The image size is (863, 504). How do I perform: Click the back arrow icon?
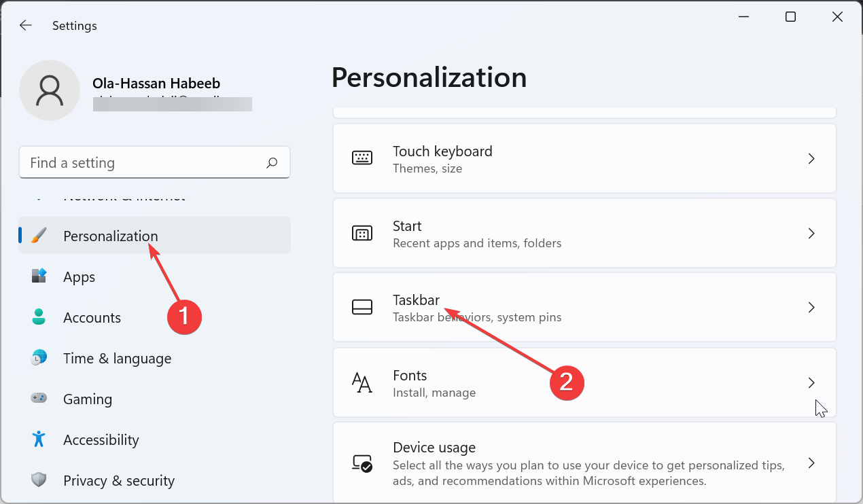tap(26, 25)
